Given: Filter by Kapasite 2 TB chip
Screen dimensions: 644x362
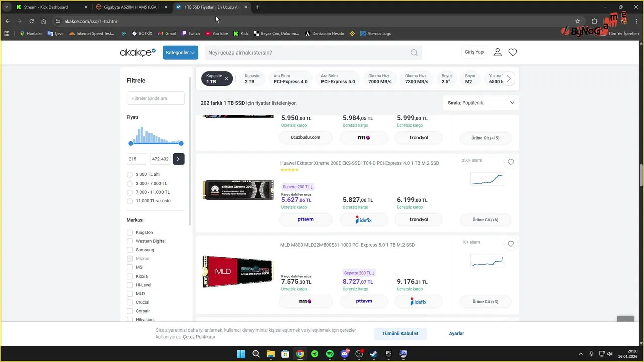Looking at the screenshot, I should 252,79.
